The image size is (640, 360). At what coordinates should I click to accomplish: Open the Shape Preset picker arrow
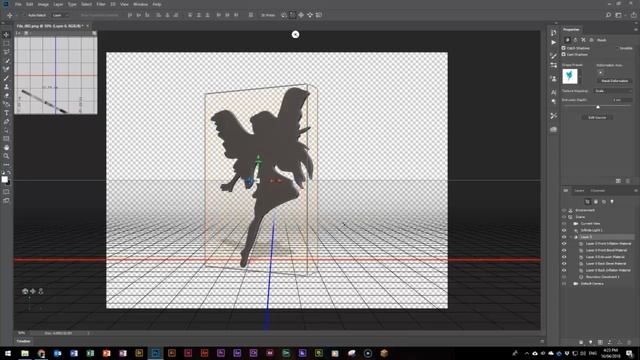pyautogui.click(x=579, y=76)
